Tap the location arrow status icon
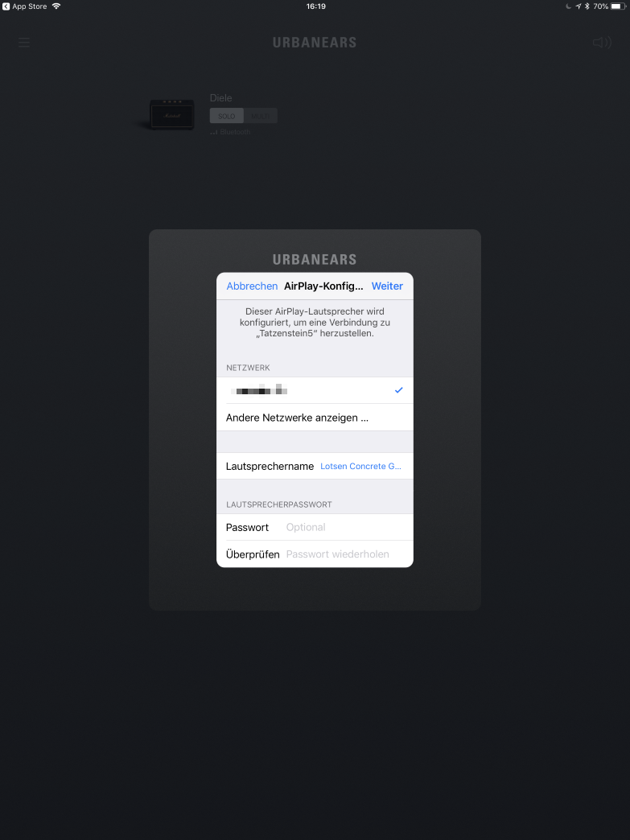630x840 pixels. pyautogui.click(x=578, y=6)
